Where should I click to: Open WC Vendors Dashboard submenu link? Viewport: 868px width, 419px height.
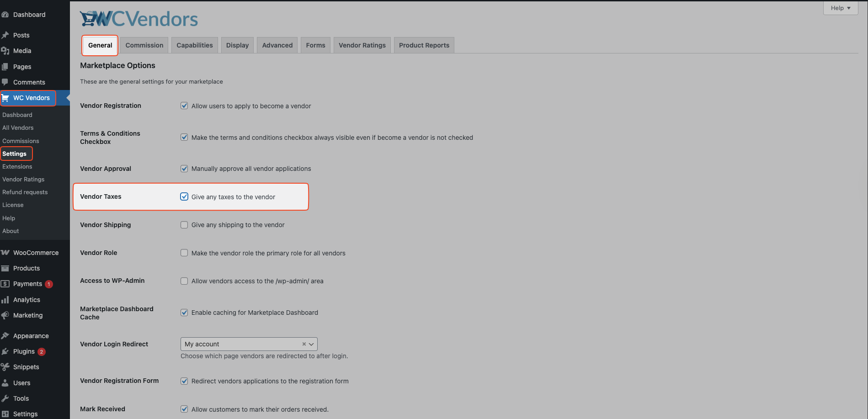click(x=17, y=115)
